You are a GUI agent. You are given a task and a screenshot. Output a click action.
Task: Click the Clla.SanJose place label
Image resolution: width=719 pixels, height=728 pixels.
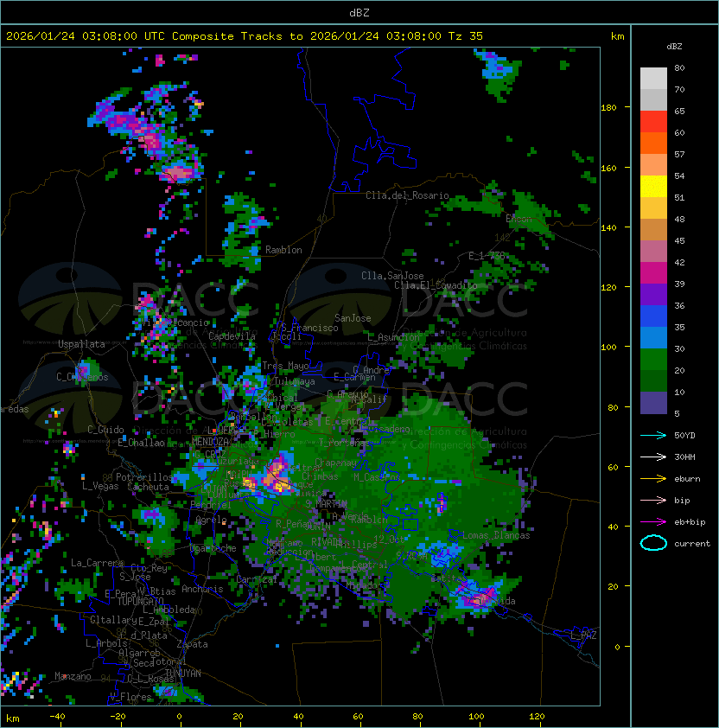(x=392, y=276)
